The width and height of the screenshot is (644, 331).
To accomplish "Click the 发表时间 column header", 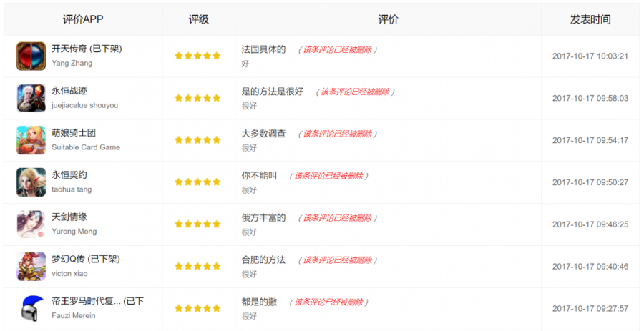I will [590, 20].
